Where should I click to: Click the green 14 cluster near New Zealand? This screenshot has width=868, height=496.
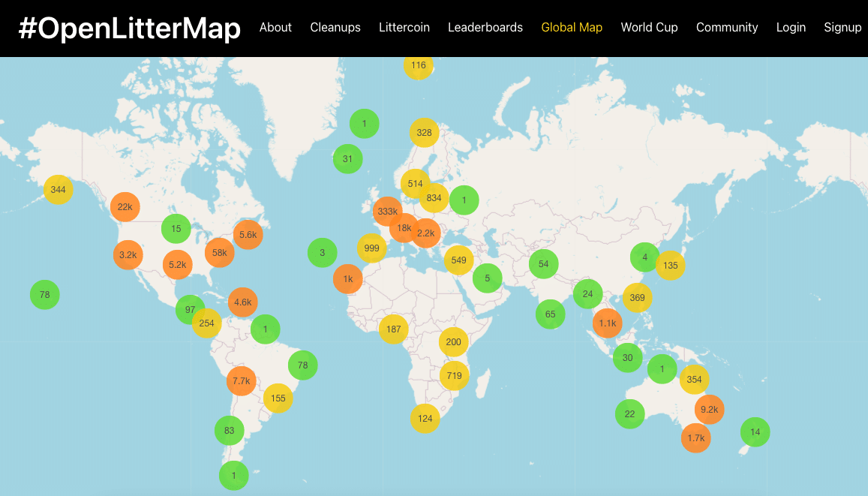755,432
